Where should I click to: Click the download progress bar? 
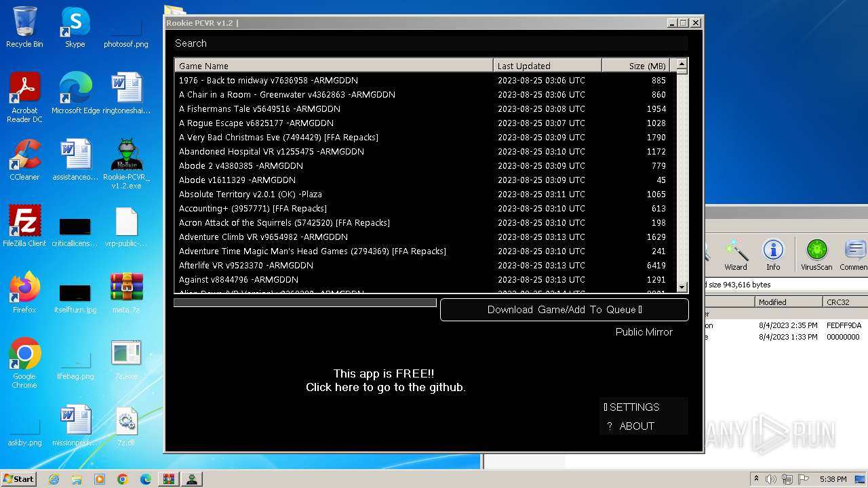(x=305, y=303)
